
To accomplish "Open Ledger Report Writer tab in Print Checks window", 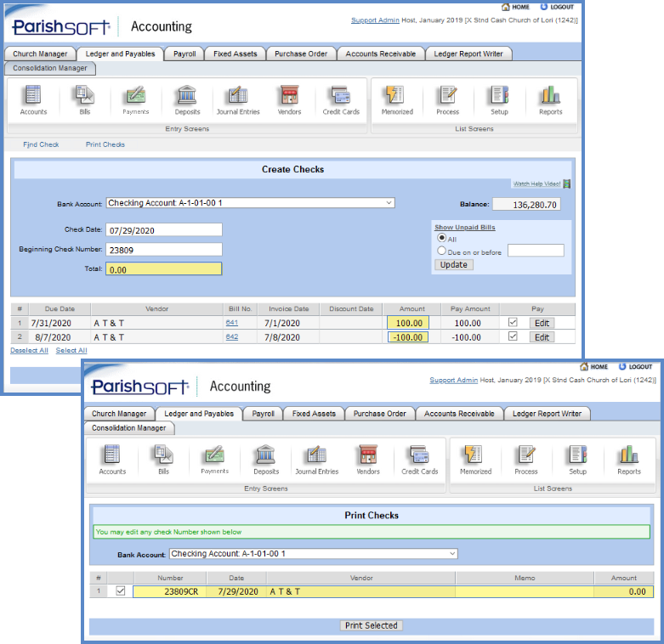I will tap(548, 414).
